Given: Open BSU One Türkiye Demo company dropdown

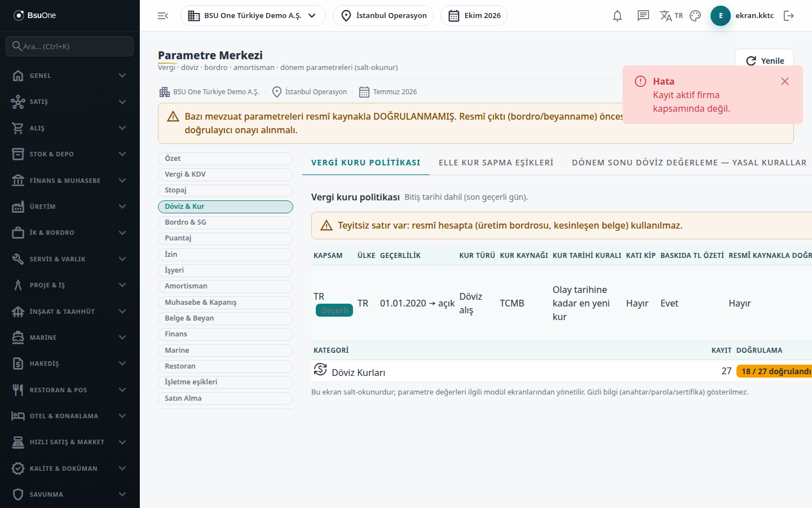Looking at the screenshot, I should point(253,16).
